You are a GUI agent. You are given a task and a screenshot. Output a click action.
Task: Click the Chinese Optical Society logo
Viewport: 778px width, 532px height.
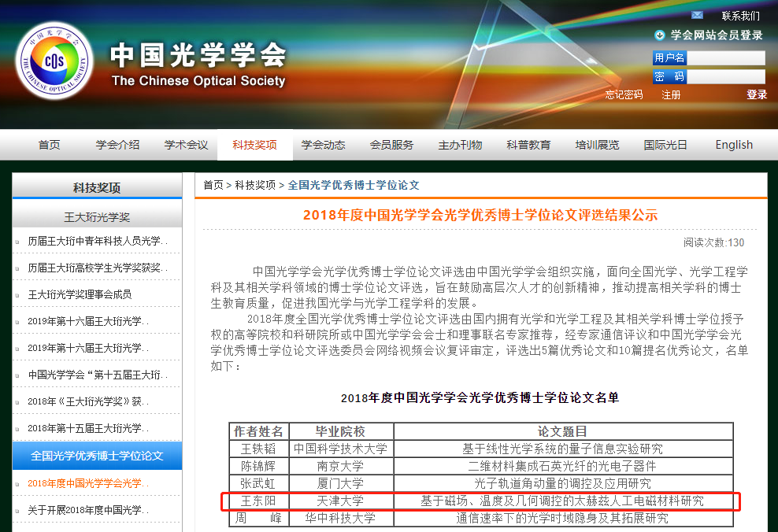pyautogui.click(x=54, y=61)
